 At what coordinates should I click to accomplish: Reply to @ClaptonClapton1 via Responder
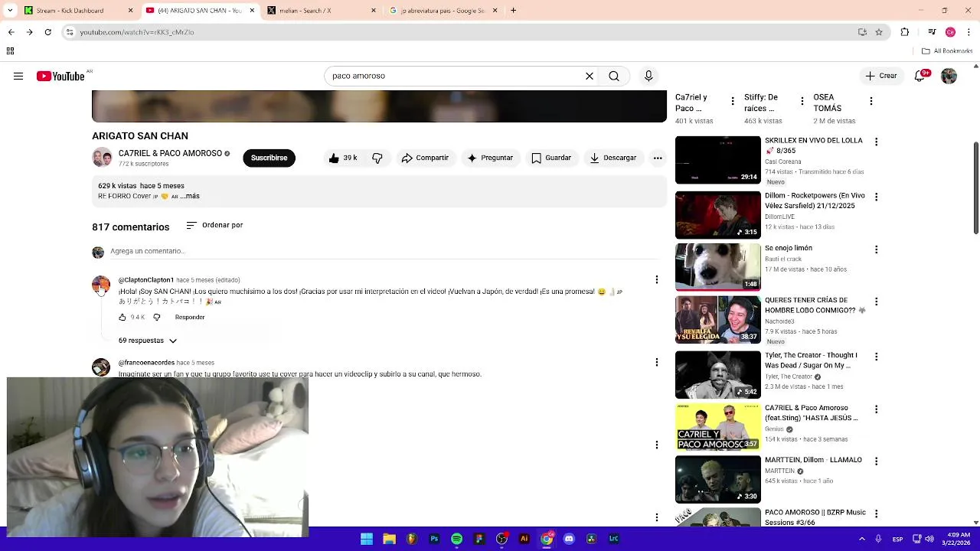(190, 317)
